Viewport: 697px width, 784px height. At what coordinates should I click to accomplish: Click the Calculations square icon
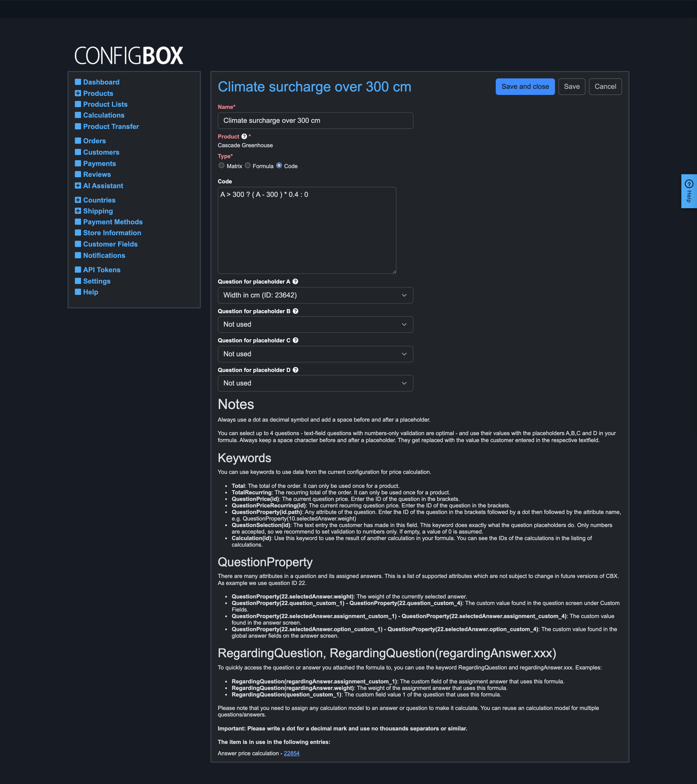(78, 115)
